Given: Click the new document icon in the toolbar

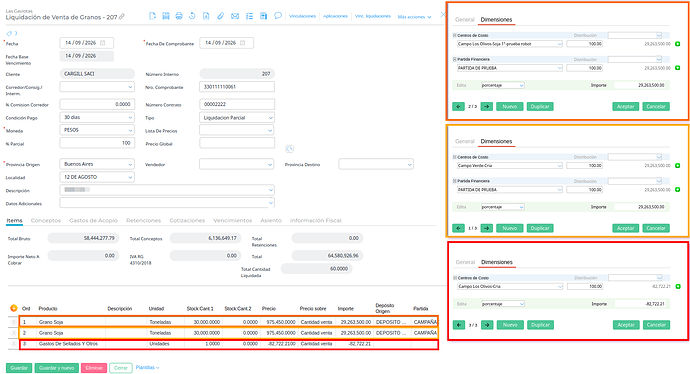Looking at the screenshot, I should pos(152,16).
